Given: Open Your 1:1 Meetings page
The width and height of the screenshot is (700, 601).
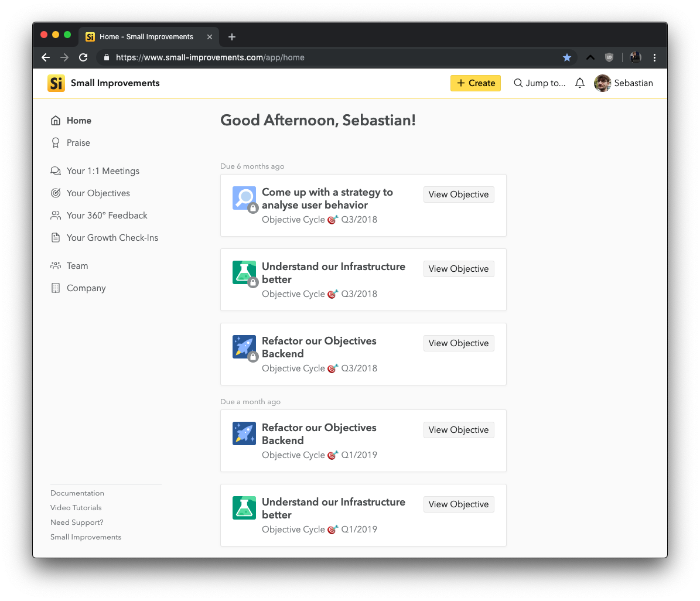Looking at the screenshot, I should click(x=103, y=171).
